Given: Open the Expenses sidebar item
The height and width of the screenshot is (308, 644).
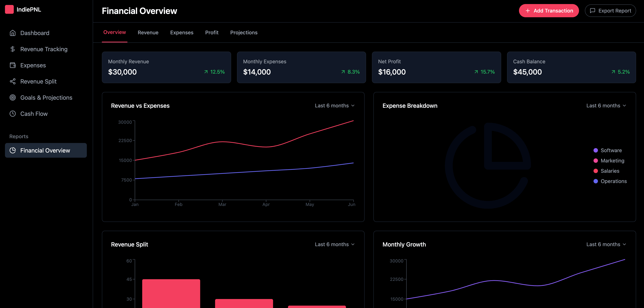Looking at the screenshot, I should tap(46, 65).
